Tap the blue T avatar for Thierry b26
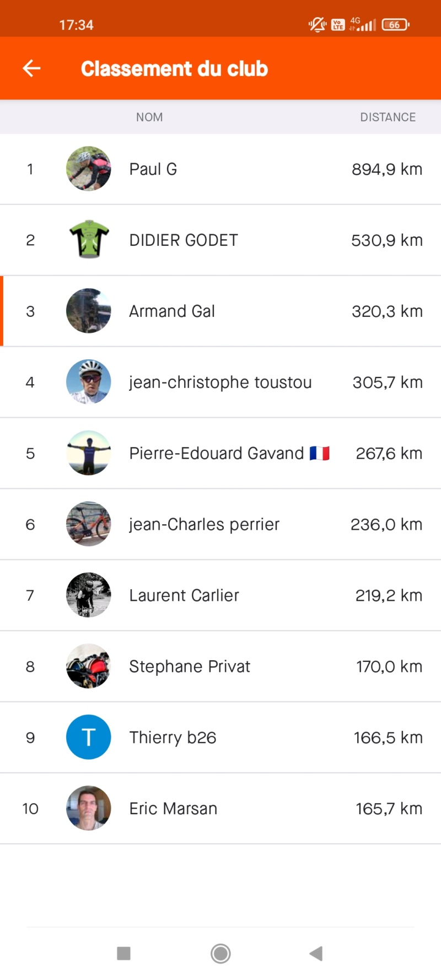Screen dimensions: 441x980 click(88, 737)
